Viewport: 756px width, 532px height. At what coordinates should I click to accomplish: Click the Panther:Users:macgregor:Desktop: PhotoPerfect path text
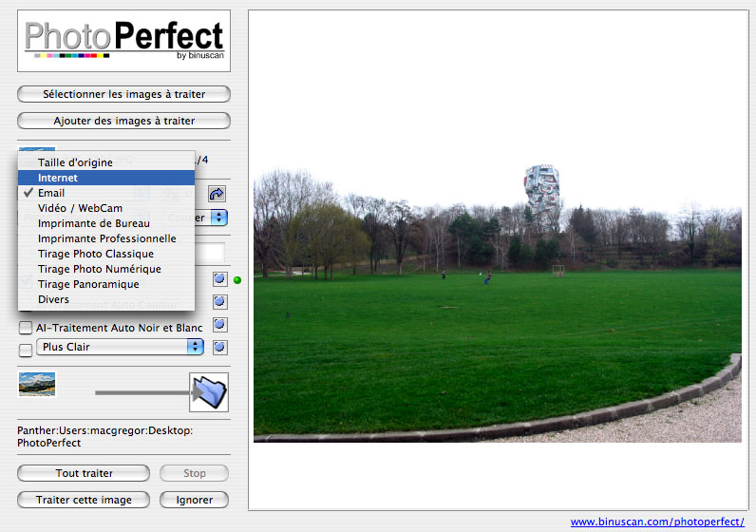pos(105,436)
